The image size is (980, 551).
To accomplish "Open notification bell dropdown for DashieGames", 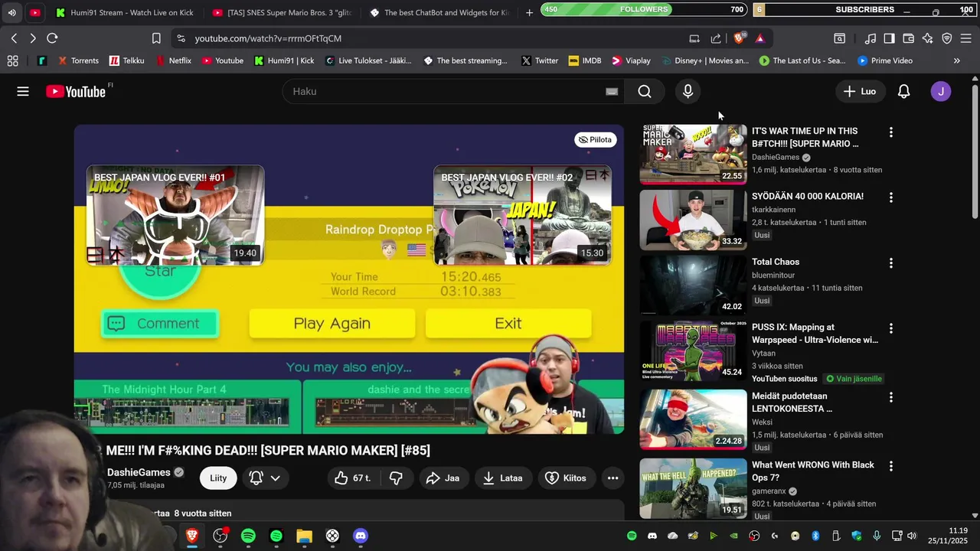I will (265, 478).
